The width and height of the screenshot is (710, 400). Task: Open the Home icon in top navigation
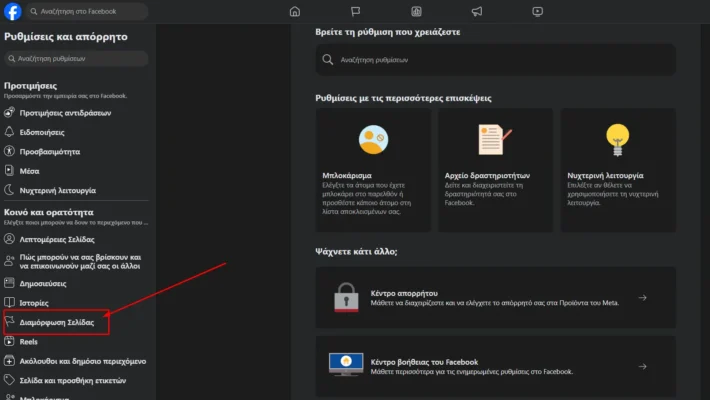pos(294,12)
